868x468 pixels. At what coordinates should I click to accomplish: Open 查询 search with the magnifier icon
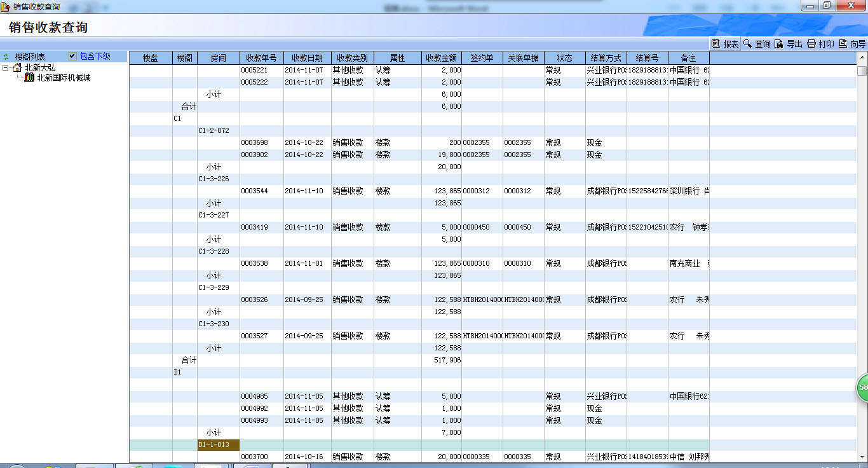[747, 44]
